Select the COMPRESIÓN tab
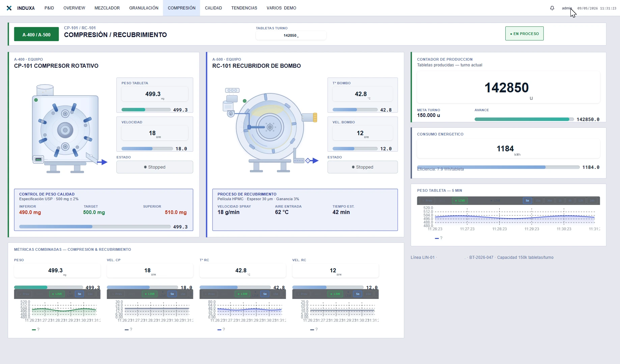The image size is (620, 364). [181, 8]
